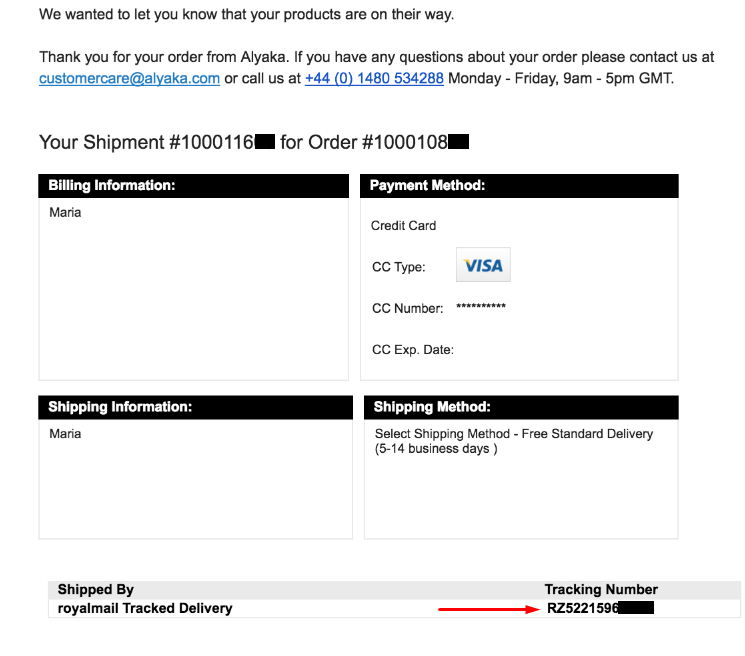This screenshot has height=656, width=745.
Task: Click the Shipping Information header
Action: [x=195, y=407]
